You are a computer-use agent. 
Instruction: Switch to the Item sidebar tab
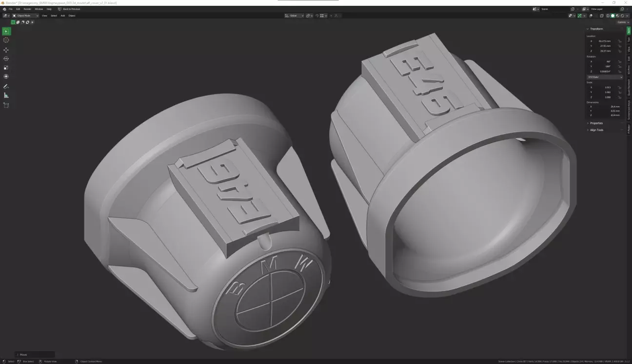click(629, 30)
